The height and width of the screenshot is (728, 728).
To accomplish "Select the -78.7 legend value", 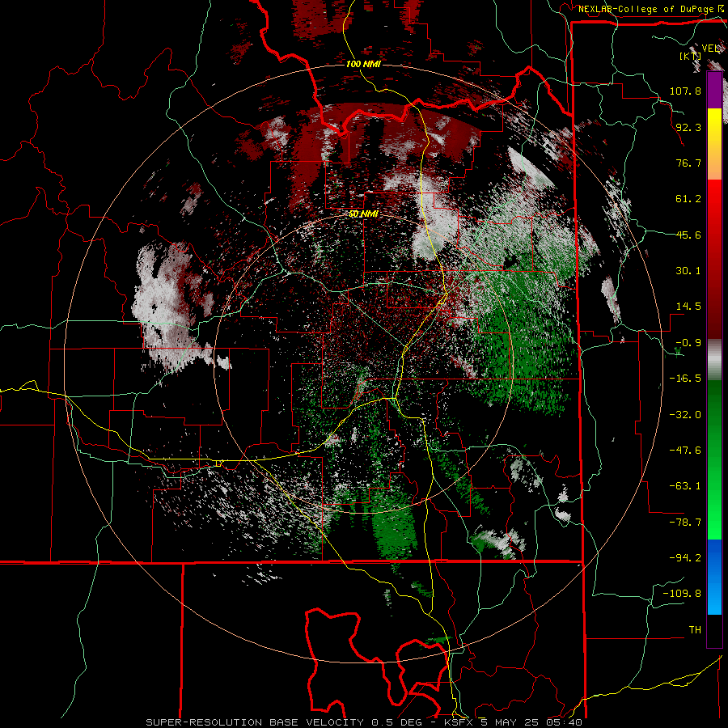I will point(685,523).
